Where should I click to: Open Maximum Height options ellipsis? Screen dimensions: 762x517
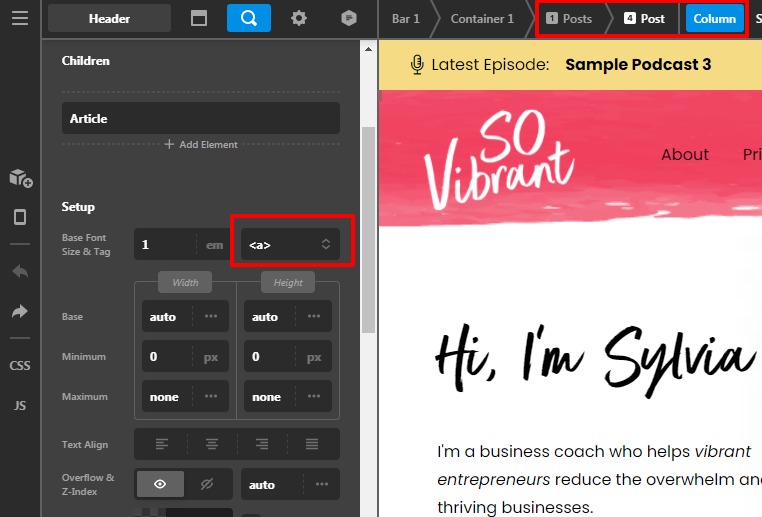click(314, 396)
